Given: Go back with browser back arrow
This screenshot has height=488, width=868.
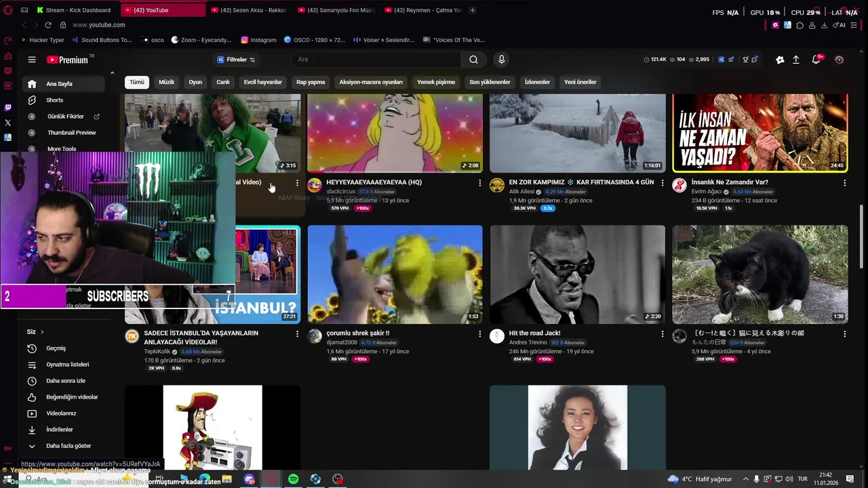Looking at the screenshot, I should (24, 25).
